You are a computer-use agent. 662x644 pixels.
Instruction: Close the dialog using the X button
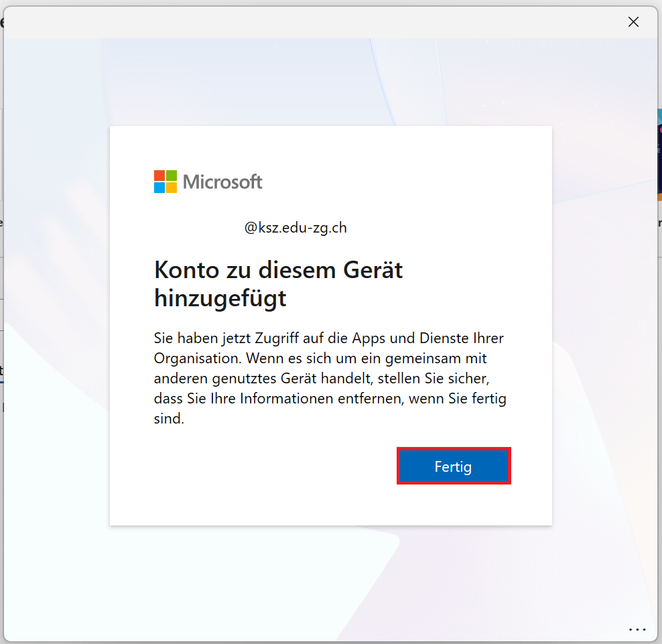pos(633,22)
